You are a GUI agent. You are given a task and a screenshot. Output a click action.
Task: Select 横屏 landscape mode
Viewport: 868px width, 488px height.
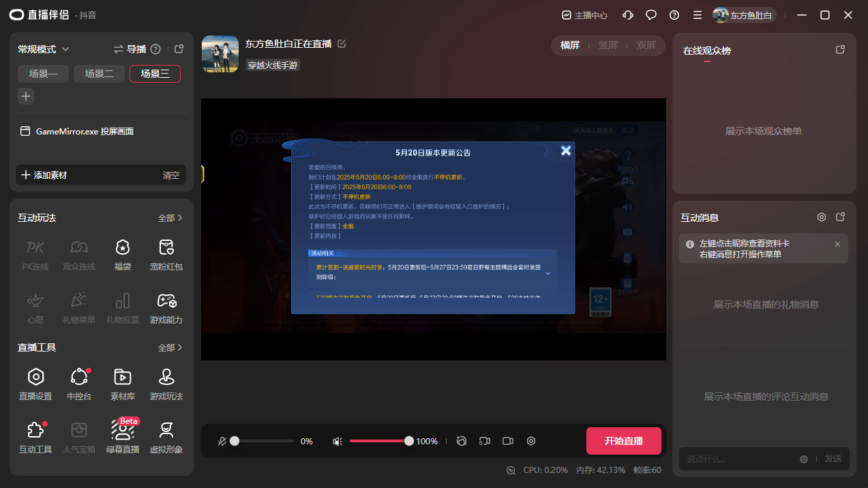tap(570, 45)
